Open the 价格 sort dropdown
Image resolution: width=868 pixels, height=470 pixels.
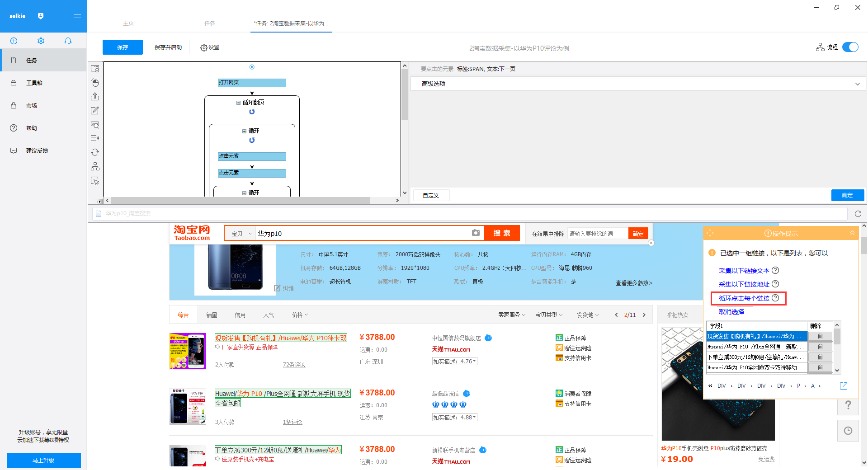300,315
